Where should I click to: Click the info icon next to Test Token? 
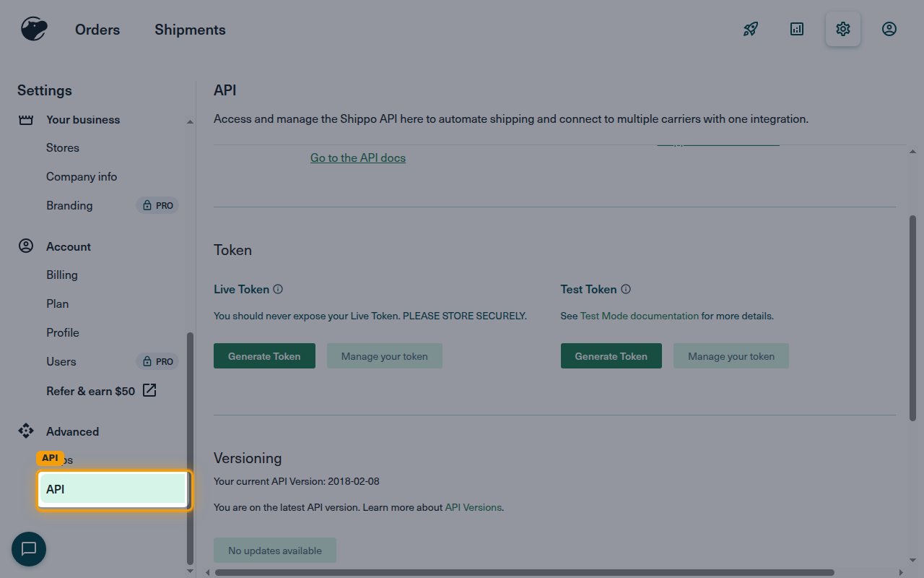[x=626, y=289]
